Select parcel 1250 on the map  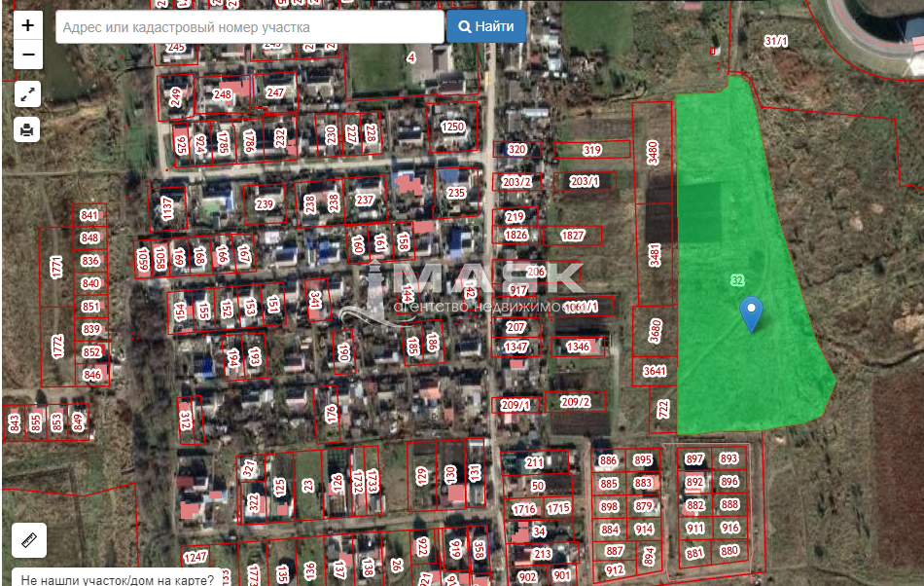tap(453, 128)
